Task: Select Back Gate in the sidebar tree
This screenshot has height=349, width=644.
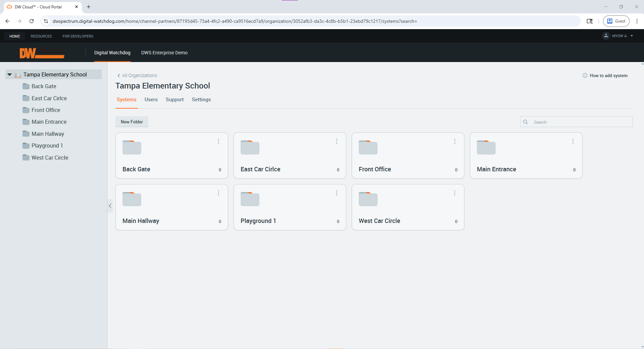Action: pos(44,86)
